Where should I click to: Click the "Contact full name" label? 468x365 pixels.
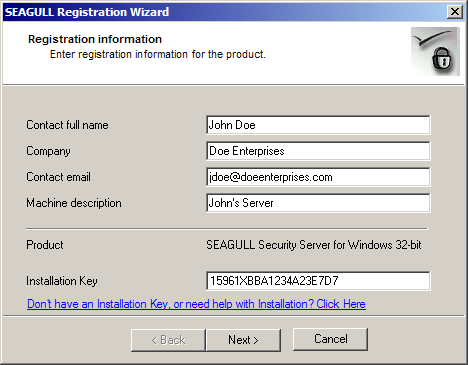coord(67,125)
